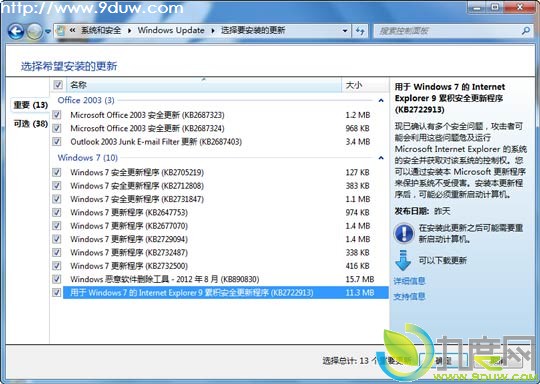Collapse the Office 2003 group
The height and width of the screenshot is (384, 540).
tap(381, 101)
